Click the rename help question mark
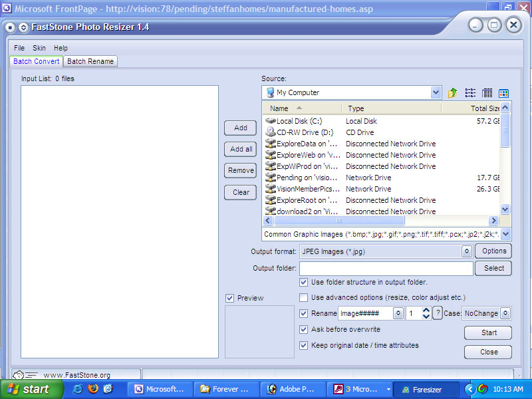This screenshot has height=399, width=532. [438, 313]
